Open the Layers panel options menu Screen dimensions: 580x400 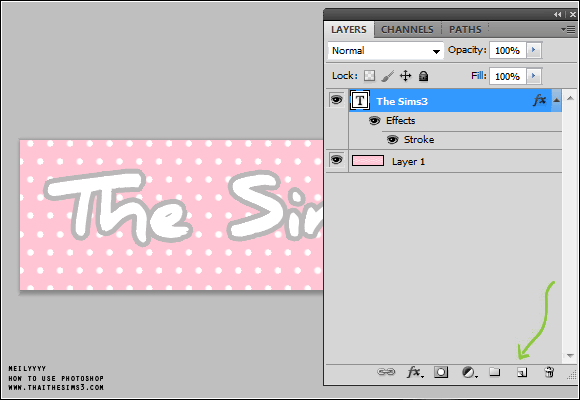[x=568, y=29]
